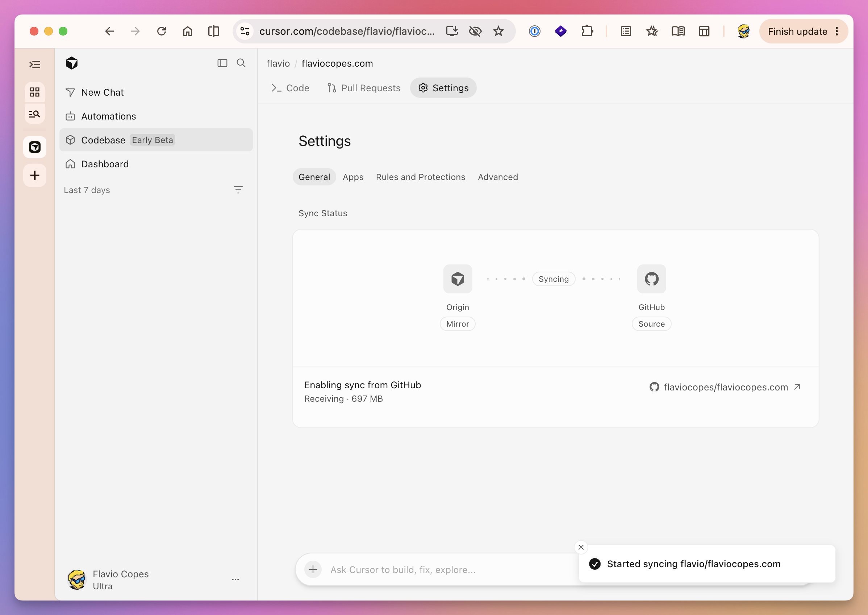Click the Cursor logo in sidebar
This screenshot has height=615, width=868.
[x=72, y=63]
